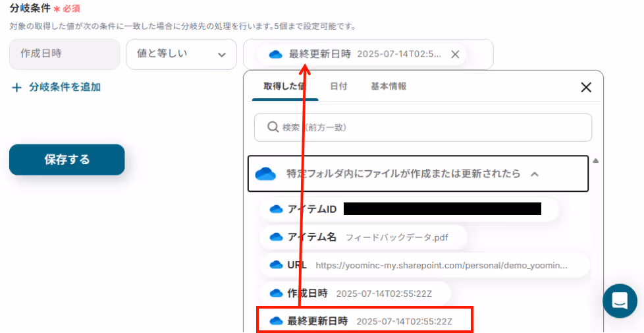This screenshot has width=644, height=333.
Task: Click the truncated date 2025-07-14T02:5... in the chip
Action: tap(399, 54)
